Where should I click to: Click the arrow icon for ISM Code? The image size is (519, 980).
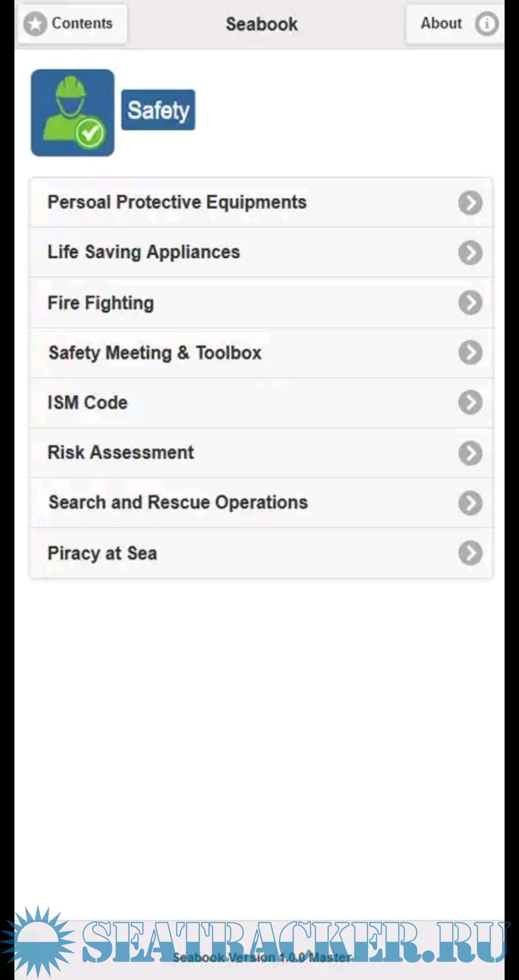pos(470,403)
